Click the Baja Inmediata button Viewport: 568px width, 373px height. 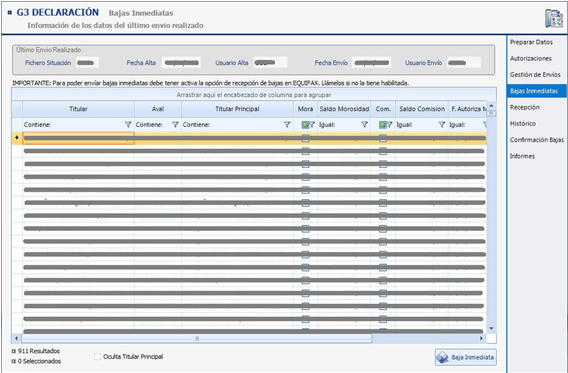(465, 357)
